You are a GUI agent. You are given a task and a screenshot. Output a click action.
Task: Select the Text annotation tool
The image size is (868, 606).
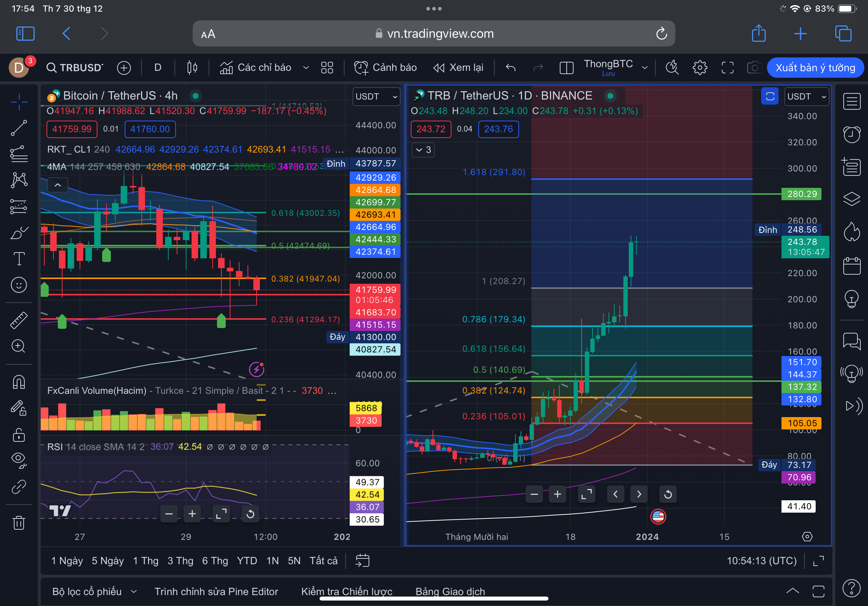click(x=19, y=259)
